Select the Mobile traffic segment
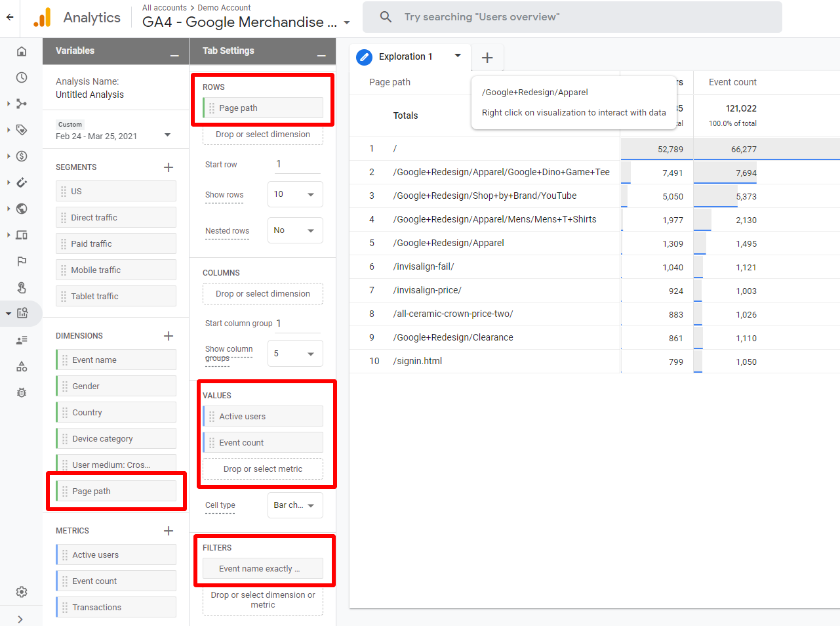This screenshot has height=626, width=840. tap(116, 270)
